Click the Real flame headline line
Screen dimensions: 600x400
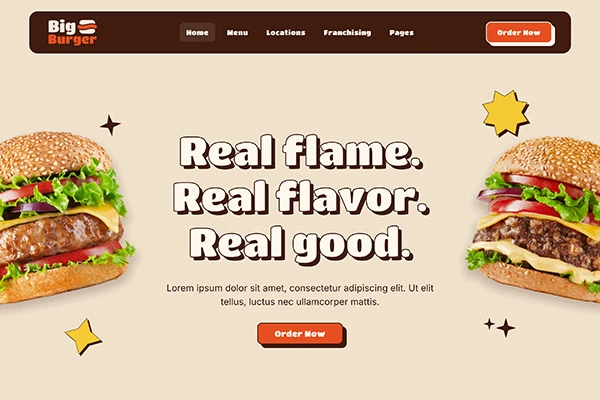click(x=301, y=152)
